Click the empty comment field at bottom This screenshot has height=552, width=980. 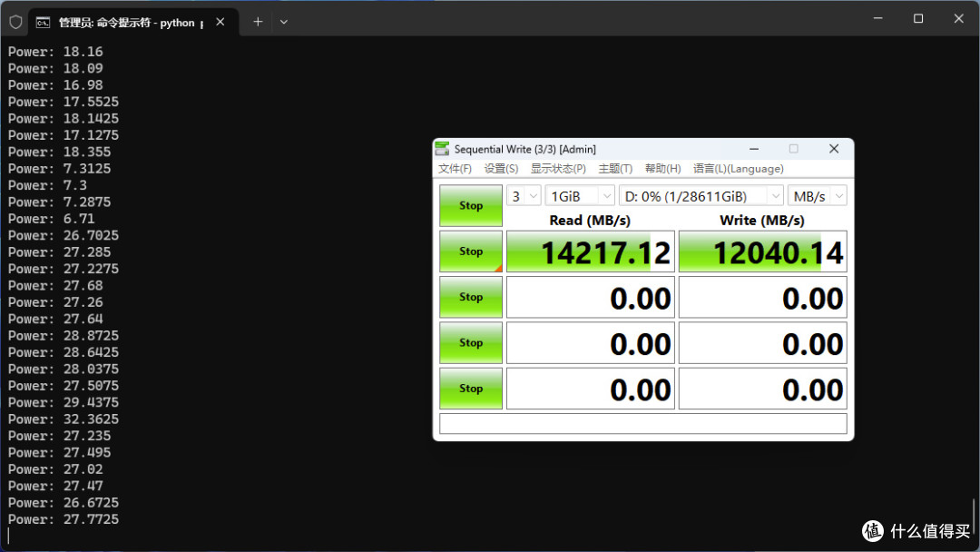pos(643,423)
